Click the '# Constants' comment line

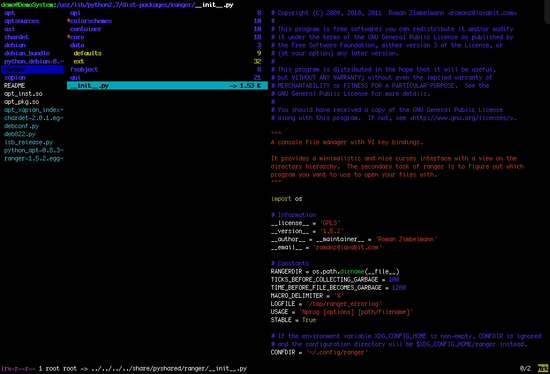[290, 263]
